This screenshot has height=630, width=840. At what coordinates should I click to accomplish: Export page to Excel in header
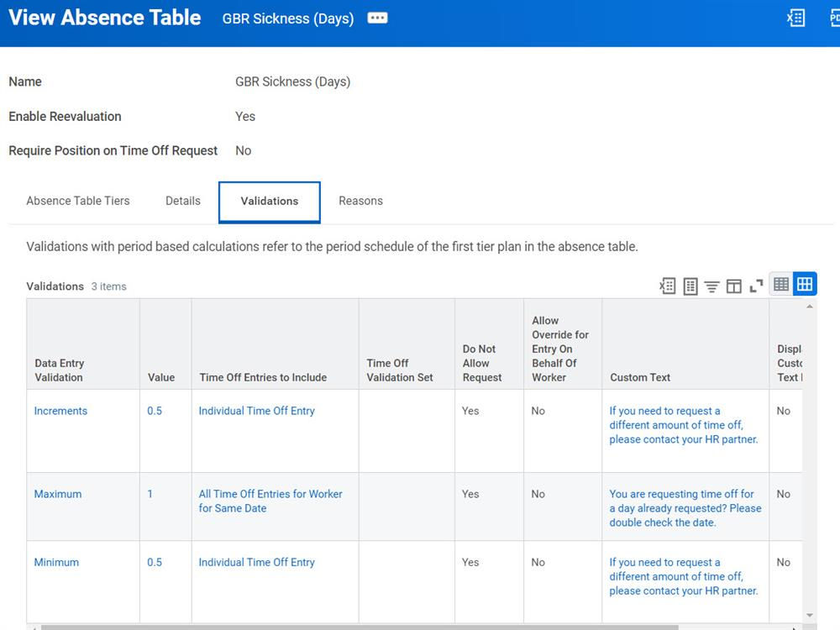click(795, 18)
